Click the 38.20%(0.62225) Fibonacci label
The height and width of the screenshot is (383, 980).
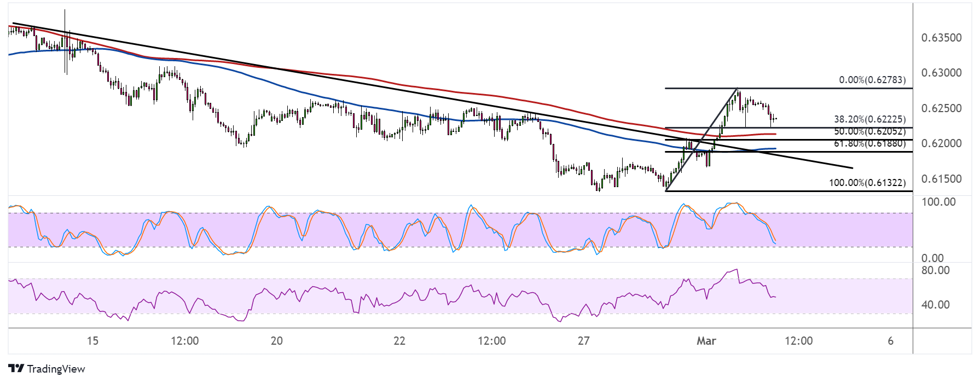point(869,119)
